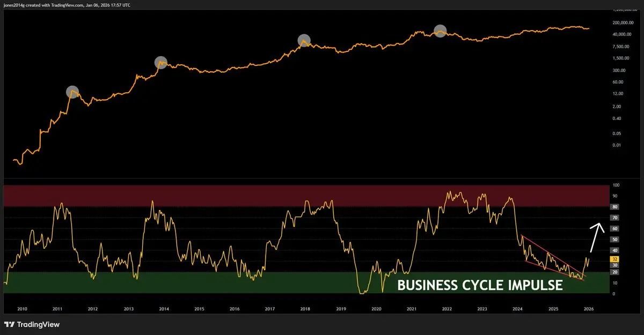Viewport: 644px width, 335px height.
Task: Select the grey circle at the late-2021 peak
Action: click(440, 31)
